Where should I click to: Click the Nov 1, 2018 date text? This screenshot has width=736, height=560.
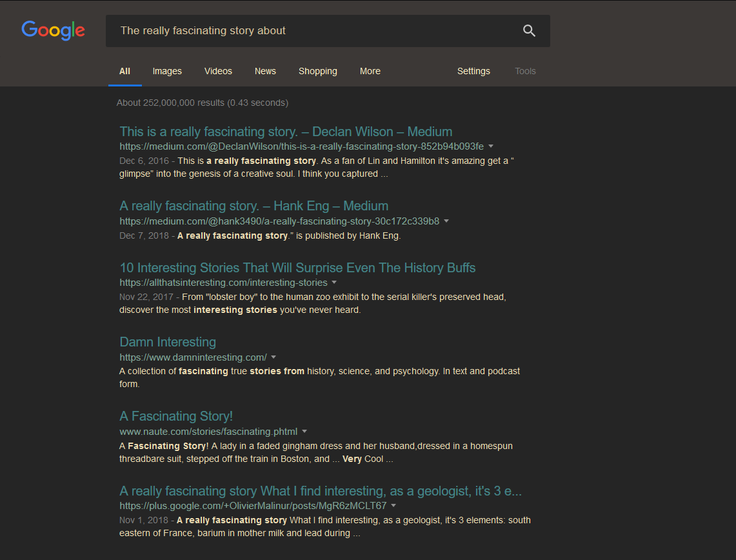coord(144,519)
